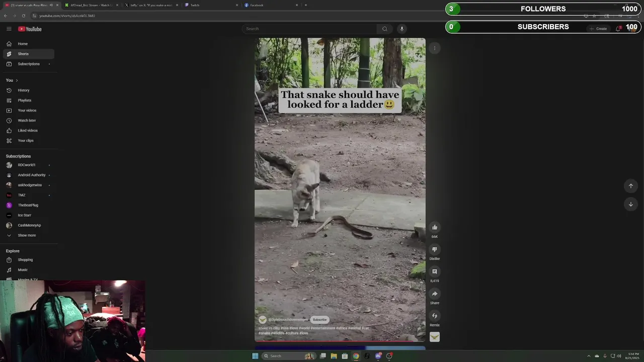Open the taskbar clock and date
The height and width of the screenshot is (362, 644).
point(633,356)
